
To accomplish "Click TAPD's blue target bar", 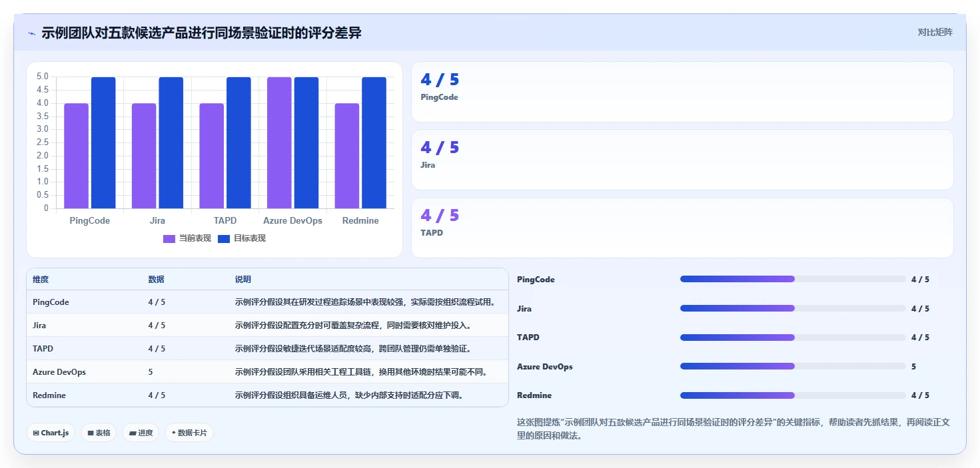I will click(239, 142).
